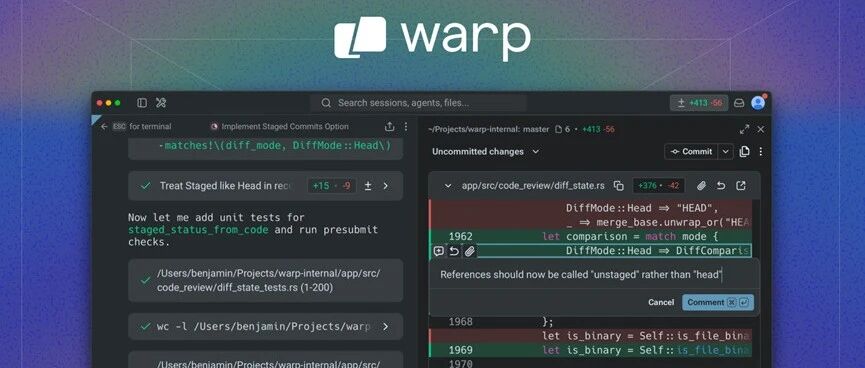Open the review panel's three-dot menu
This screenshot has height=368, width=865.
pos(761,151)
